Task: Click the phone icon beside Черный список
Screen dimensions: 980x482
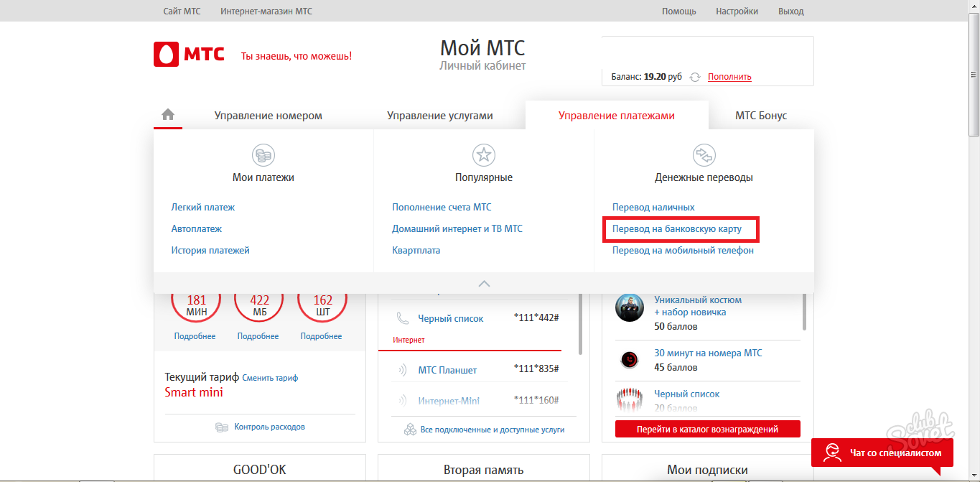Action: [x=403, y=318]
